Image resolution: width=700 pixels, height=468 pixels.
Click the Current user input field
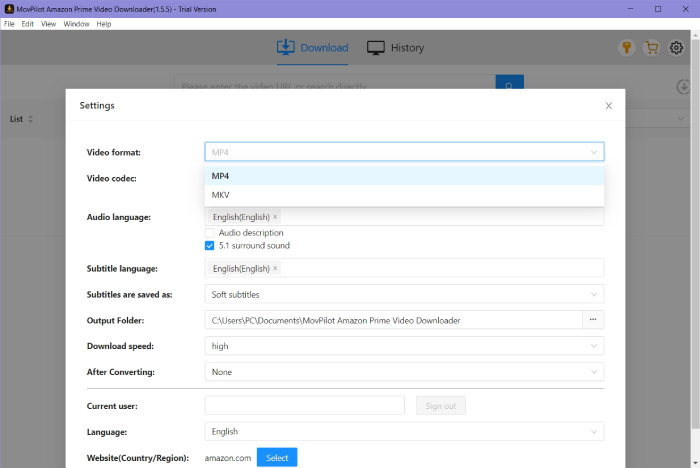304,405
